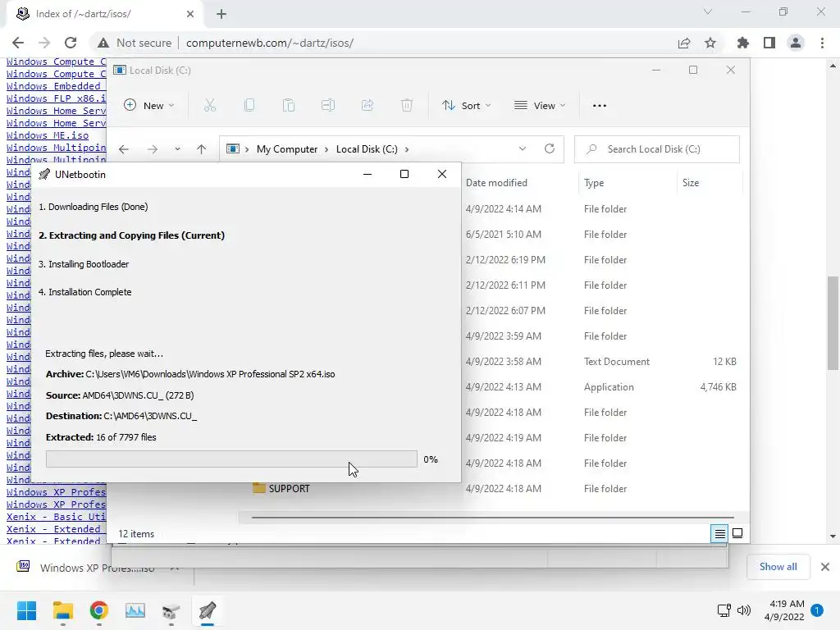
Task: Click the UNetbootin taskbar icon
Action: pos(208,610)
